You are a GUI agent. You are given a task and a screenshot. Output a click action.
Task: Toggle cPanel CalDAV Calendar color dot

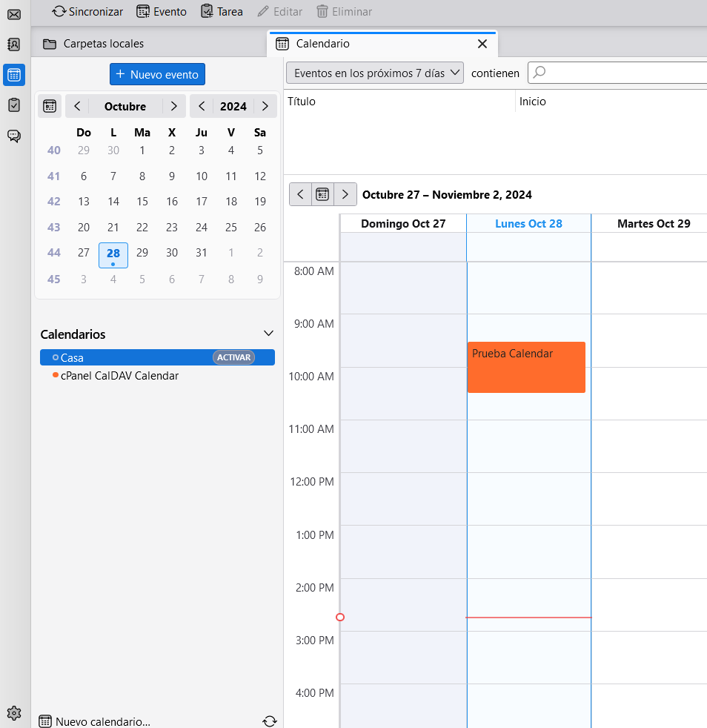pos(56,375)
